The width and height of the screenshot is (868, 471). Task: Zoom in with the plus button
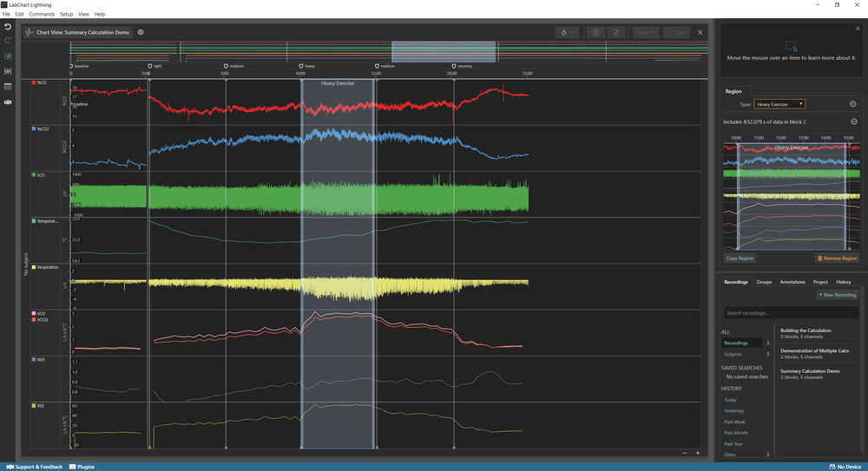pos(698,454)
